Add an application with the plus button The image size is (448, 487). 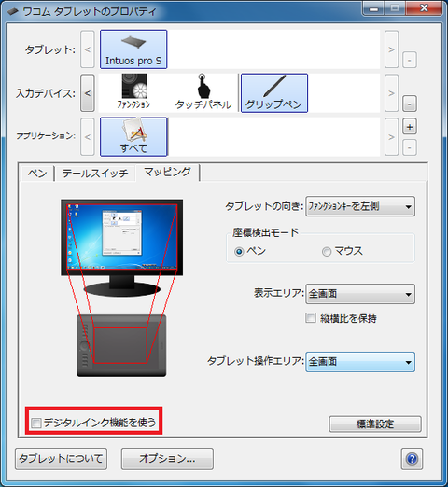[410, 127]
